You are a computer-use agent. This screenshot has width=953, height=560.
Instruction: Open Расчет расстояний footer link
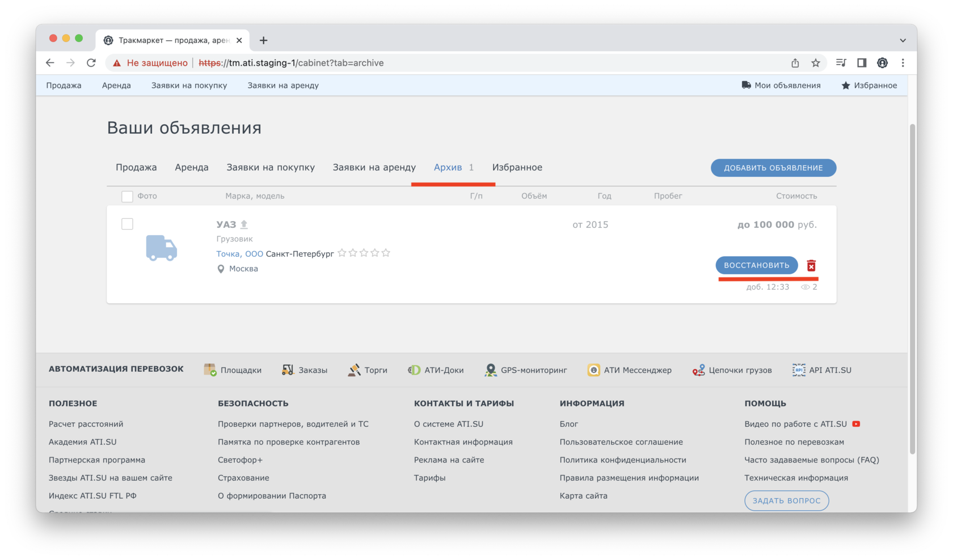click(x=86, y=424)
